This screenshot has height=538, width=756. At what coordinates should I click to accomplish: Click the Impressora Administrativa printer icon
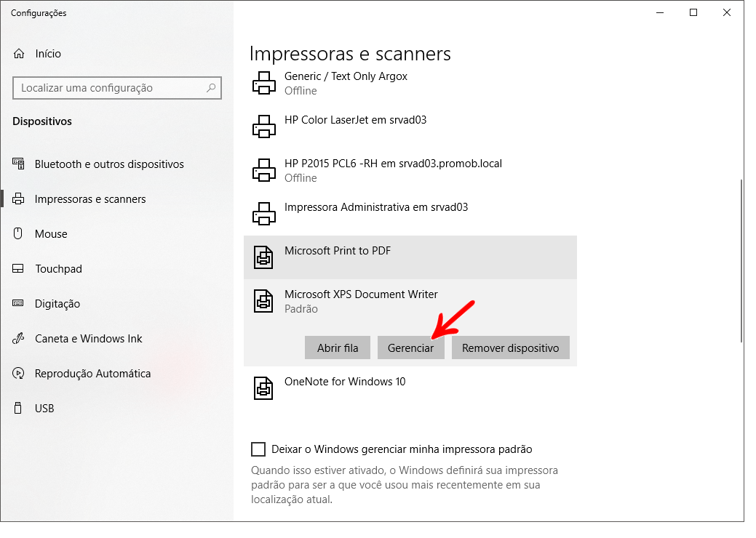263,214
